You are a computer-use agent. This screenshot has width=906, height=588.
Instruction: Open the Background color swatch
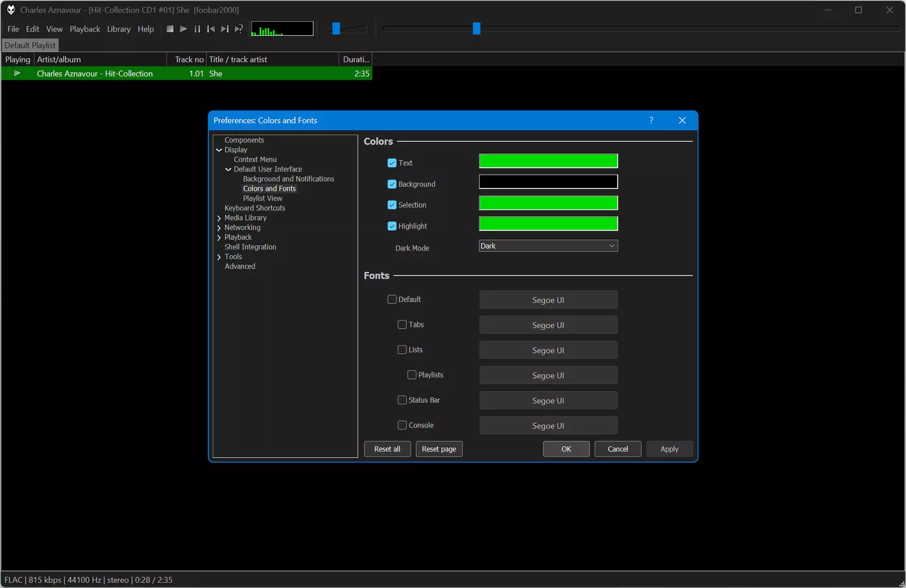[x=548, y=182]
